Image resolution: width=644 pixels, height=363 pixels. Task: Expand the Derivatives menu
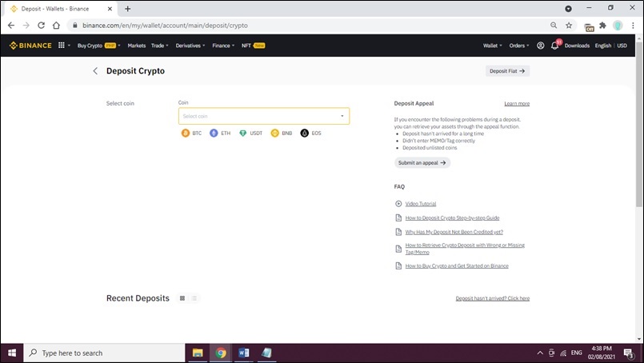tap(190, 46)
